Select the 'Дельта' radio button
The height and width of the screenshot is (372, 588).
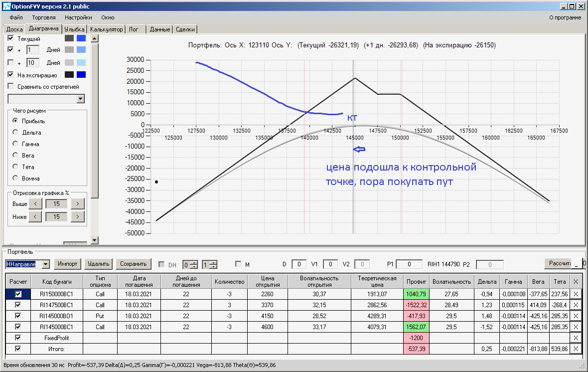[x=15, y=132]
